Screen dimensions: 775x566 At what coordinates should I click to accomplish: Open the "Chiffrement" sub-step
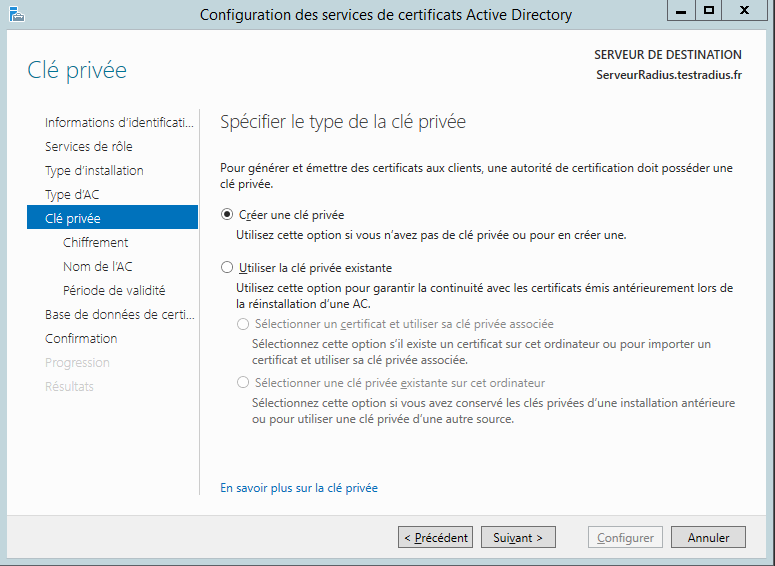pyautogui.click(x=95, y=242)
